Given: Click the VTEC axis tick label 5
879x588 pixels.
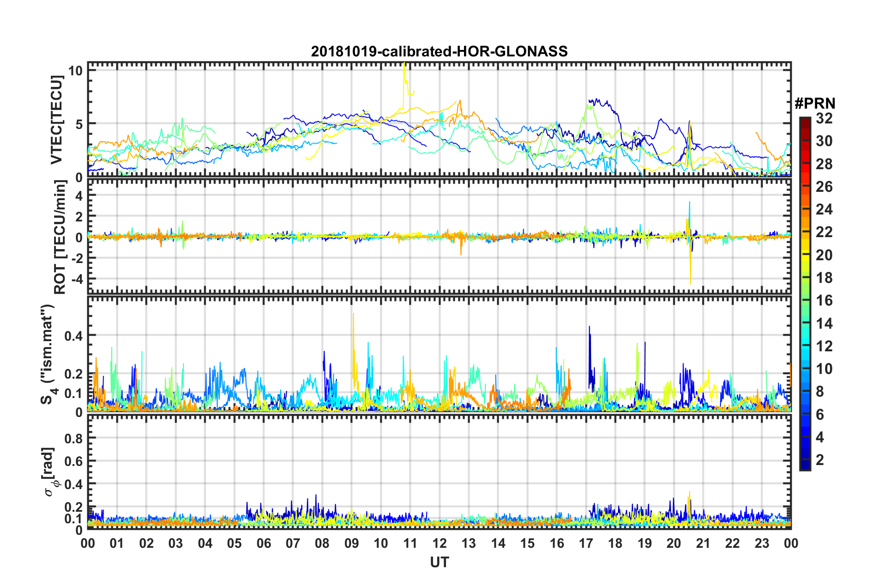Looking at the screenshot, I should click(79, 124).
